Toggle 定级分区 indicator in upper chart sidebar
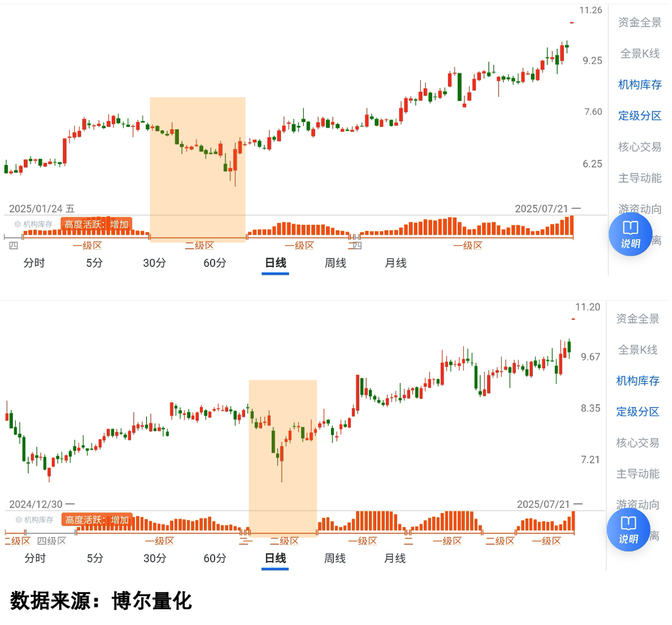672x625 pixels. click(640, 116)
